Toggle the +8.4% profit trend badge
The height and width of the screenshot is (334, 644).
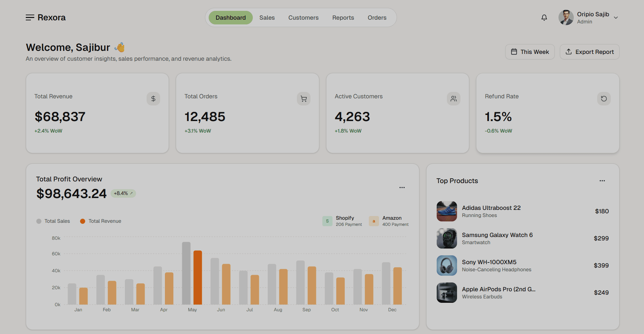pyautogui.click(x=123, y=193)
